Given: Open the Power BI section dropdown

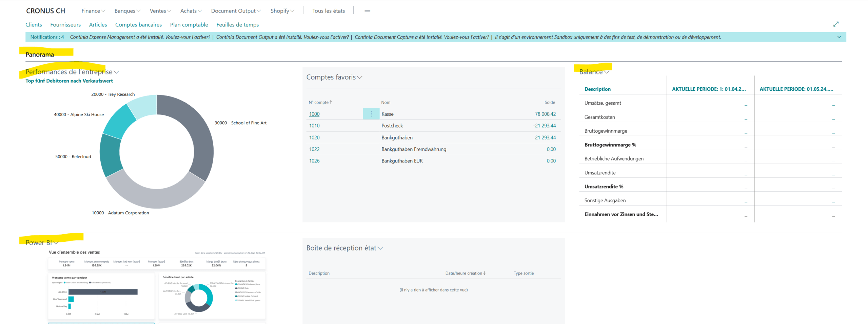Looking at the screenshot, I should coord(56,243).
